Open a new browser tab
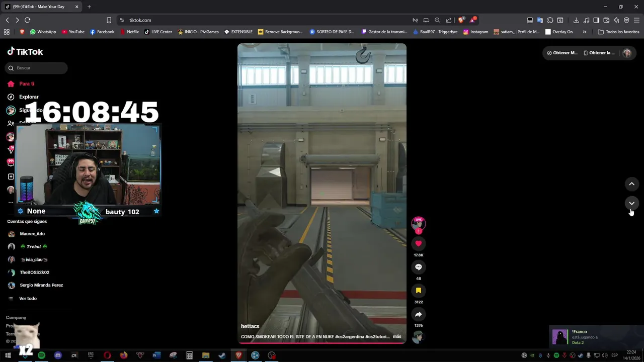Screen dimensions: 644x362 tap(89, 7)
